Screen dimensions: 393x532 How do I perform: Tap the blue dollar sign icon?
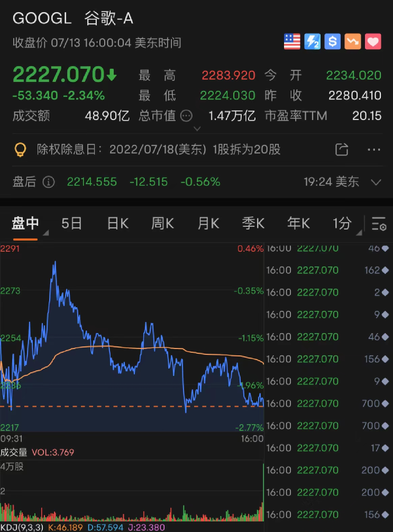[333, 42]
